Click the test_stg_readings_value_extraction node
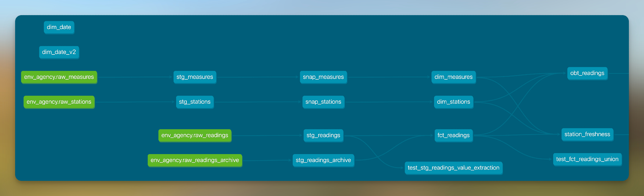The width and height of the screenshot is (644, 196). coord(453,168)
